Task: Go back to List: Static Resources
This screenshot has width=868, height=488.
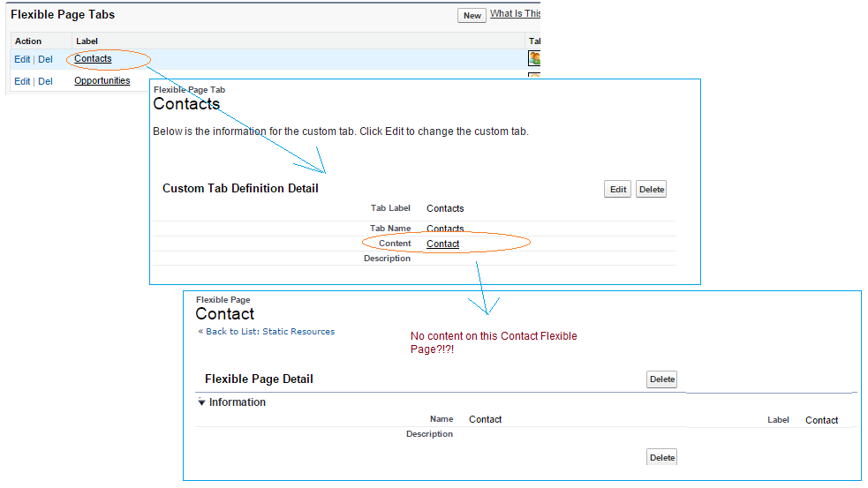Action: point(266,332)
